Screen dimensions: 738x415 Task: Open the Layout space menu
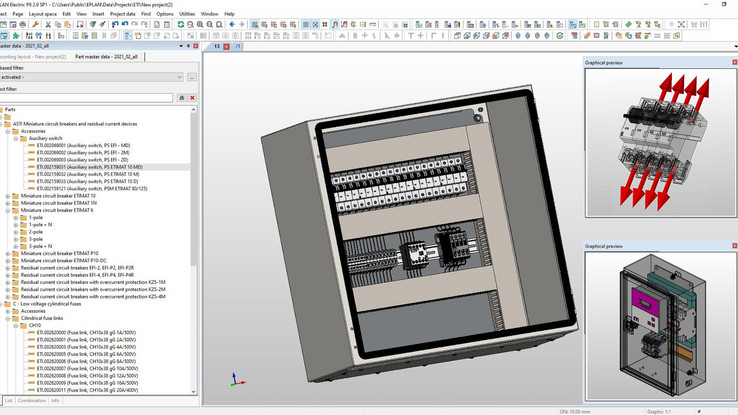[x=43, y=14]
